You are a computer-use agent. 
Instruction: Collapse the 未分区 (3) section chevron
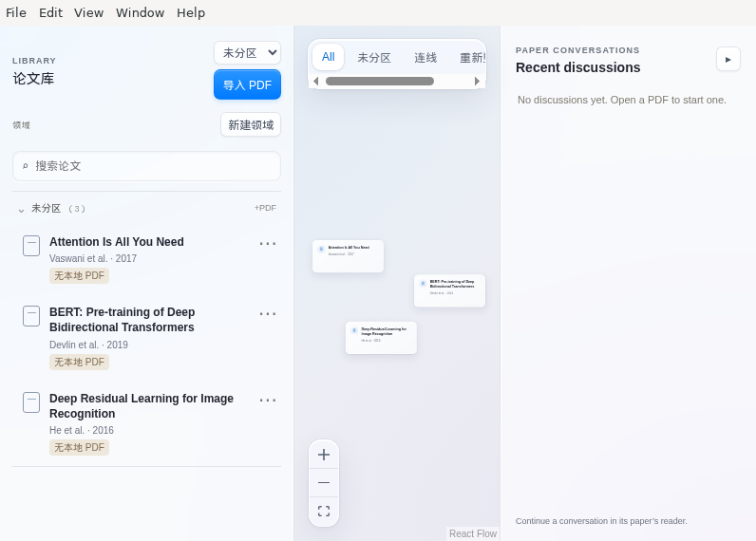tap(21, 210)
